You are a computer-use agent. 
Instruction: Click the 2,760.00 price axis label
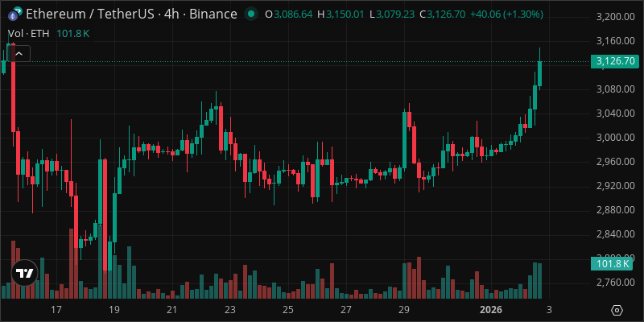click(x=615, y=283)
